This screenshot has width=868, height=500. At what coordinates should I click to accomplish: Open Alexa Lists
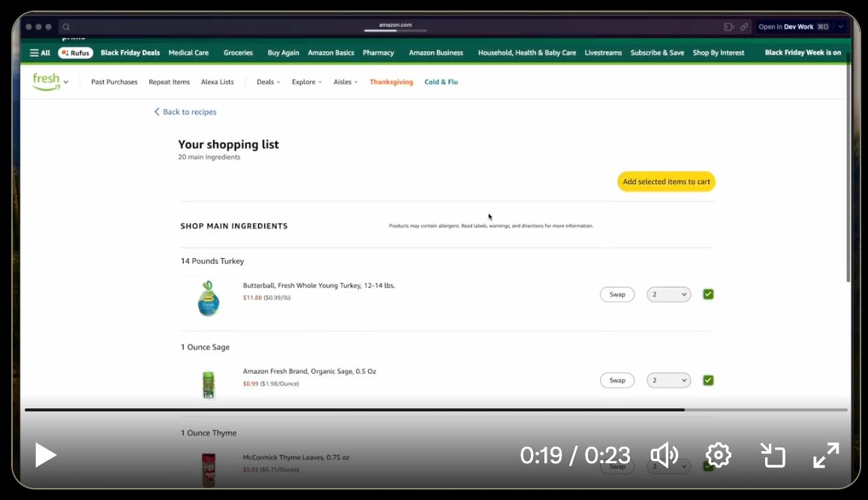[217, 82]
